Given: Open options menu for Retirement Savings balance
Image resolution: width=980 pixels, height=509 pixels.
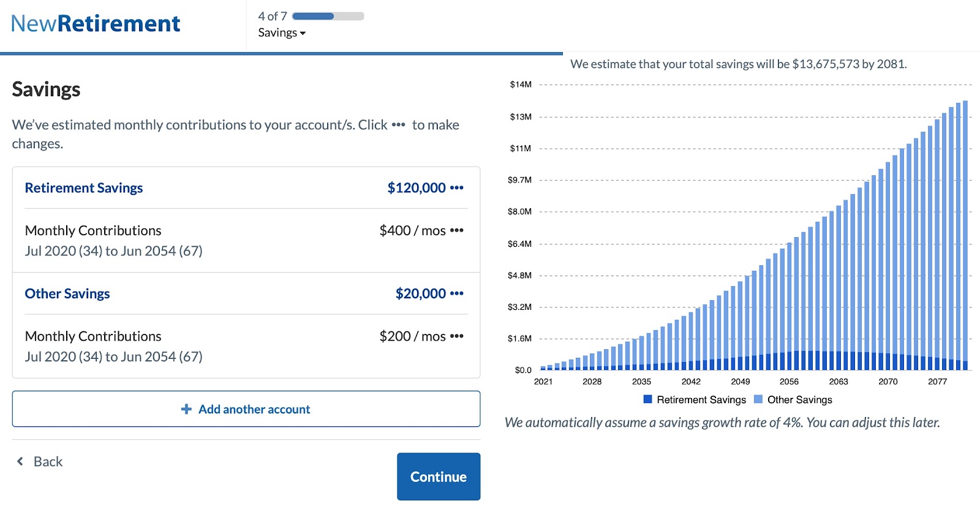Looking at the screenshot, I should [457, 188].
